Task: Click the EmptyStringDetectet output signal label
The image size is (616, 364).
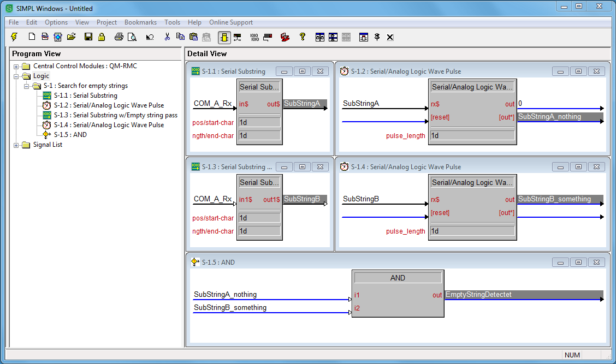Action: point(478,295)
